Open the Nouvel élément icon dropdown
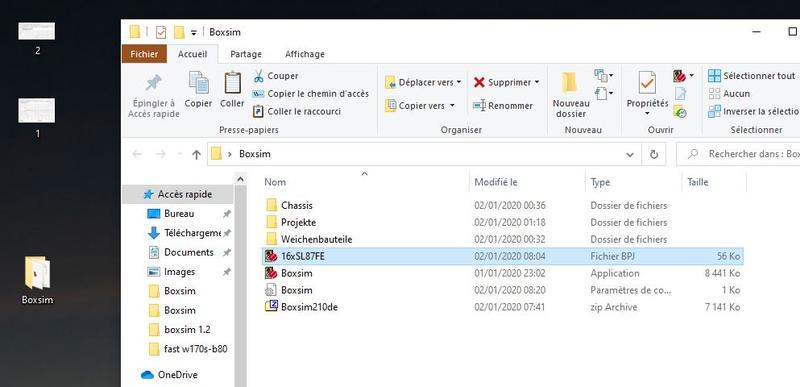Viewport: 800px width, 387px height. (x=604, y=76)
